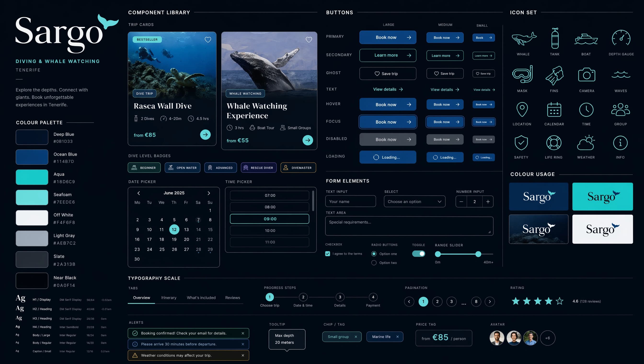Viewport: 644px width, 364px height.
Task: Close the Weather conditions alert
Action: [243, 356]
